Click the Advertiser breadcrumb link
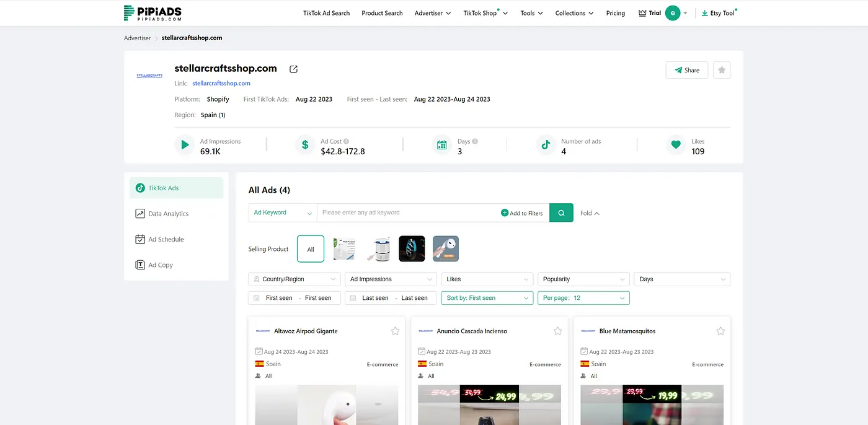Viewport: 868px width, 425px height. pyautogui.click(x=137, y=38)
